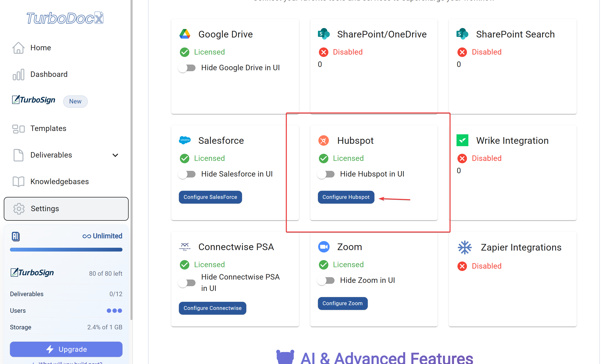Viewport: 615px width, 364px height.
Task: Click the Dashboard bar chart icon
Action: [x=19, y=74]
